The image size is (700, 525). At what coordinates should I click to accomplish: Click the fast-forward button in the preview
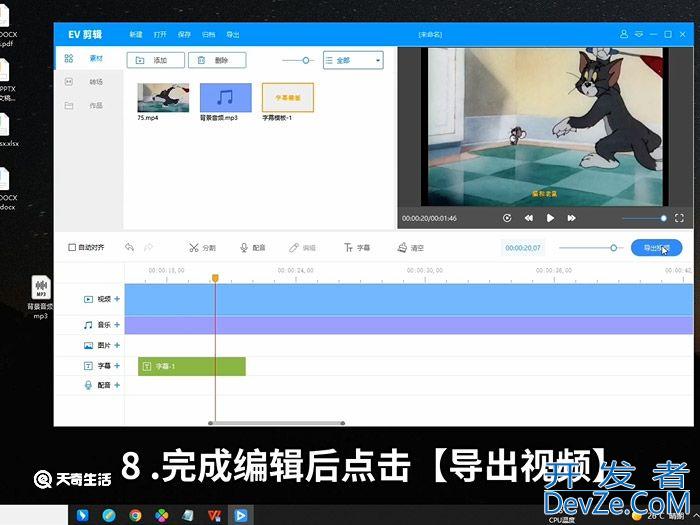click(571, 218)
